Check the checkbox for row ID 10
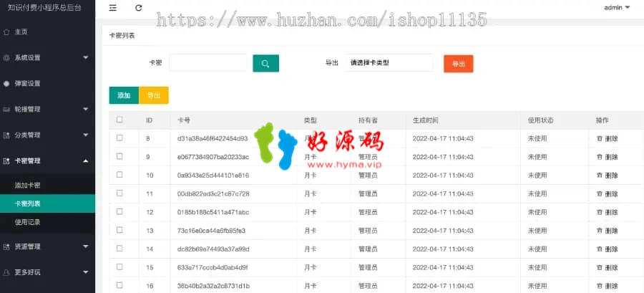The height and width of the screenshot is (293, 644). click(119, 175)
